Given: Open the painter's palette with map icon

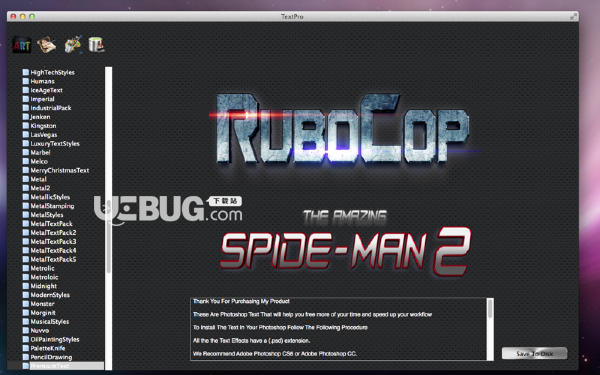Looking at the screenshot, I should click(47, 45).
